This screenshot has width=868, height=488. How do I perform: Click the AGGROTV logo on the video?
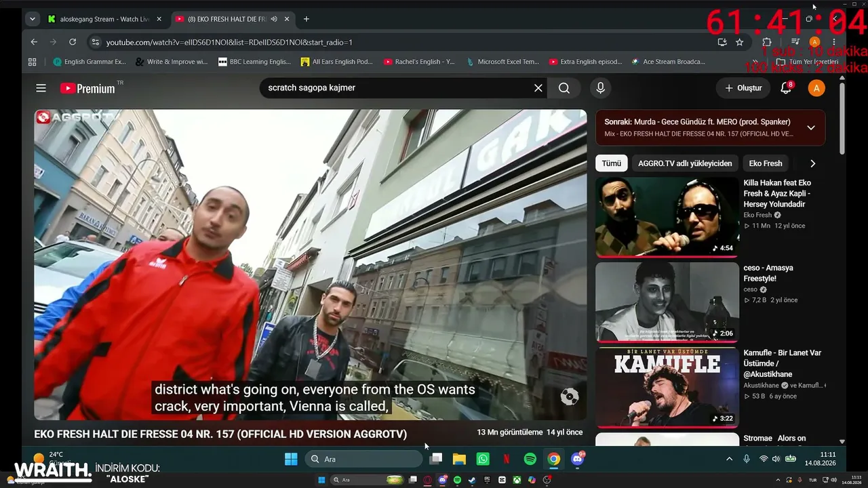click(x=77, y=117)
